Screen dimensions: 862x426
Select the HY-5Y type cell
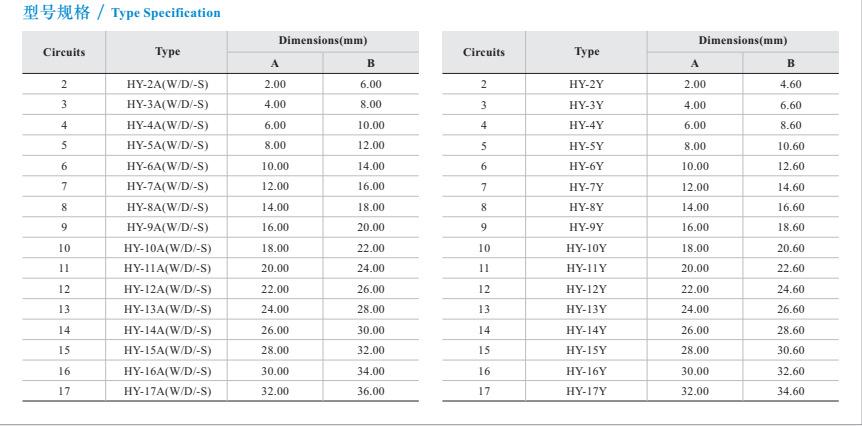586,146
